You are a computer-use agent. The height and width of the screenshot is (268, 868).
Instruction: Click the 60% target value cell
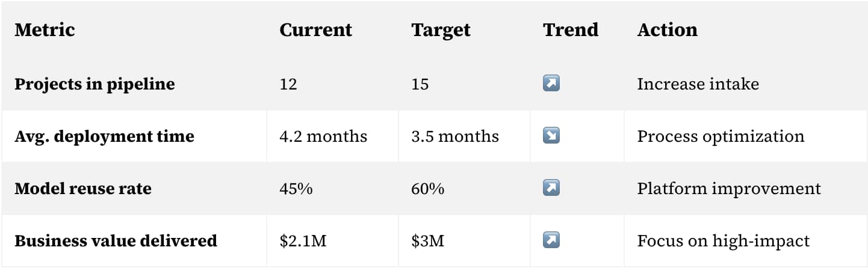point(464,188)
